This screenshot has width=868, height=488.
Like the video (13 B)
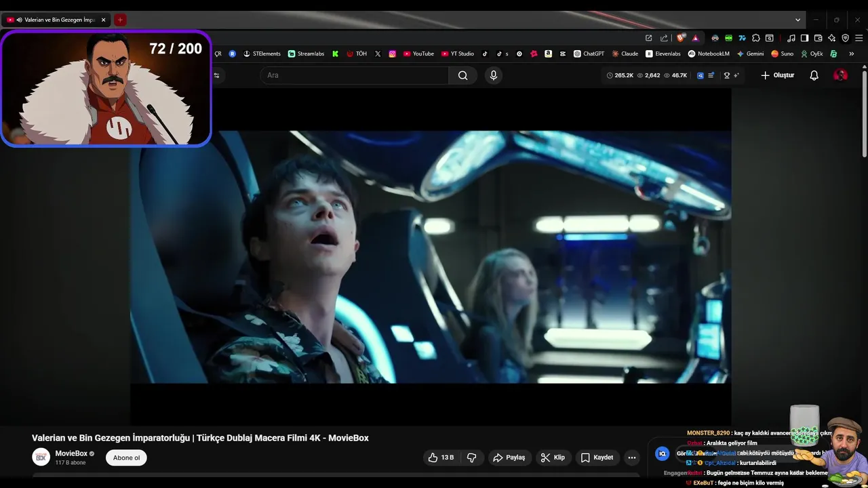pos(441,457)
